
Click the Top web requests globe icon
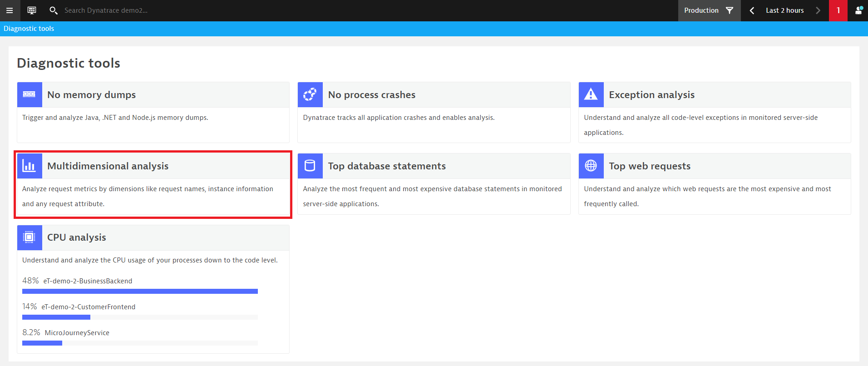coord(591,166)
